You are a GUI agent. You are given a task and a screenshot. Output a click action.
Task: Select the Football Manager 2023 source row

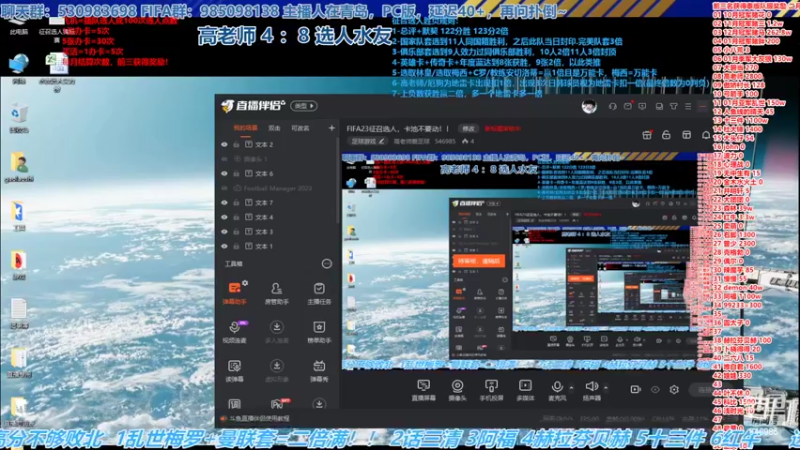click(278, 188)
